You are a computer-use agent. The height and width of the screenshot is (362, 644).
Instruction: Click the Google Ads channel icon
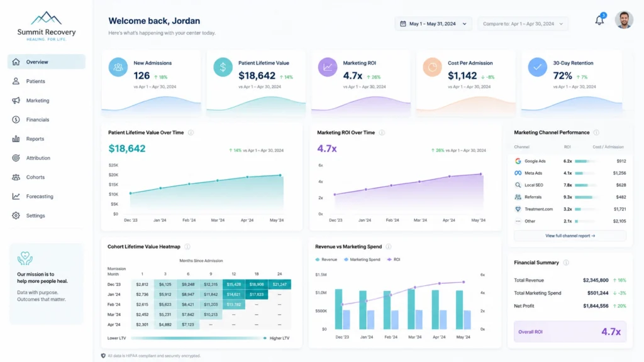coord(518,162)
